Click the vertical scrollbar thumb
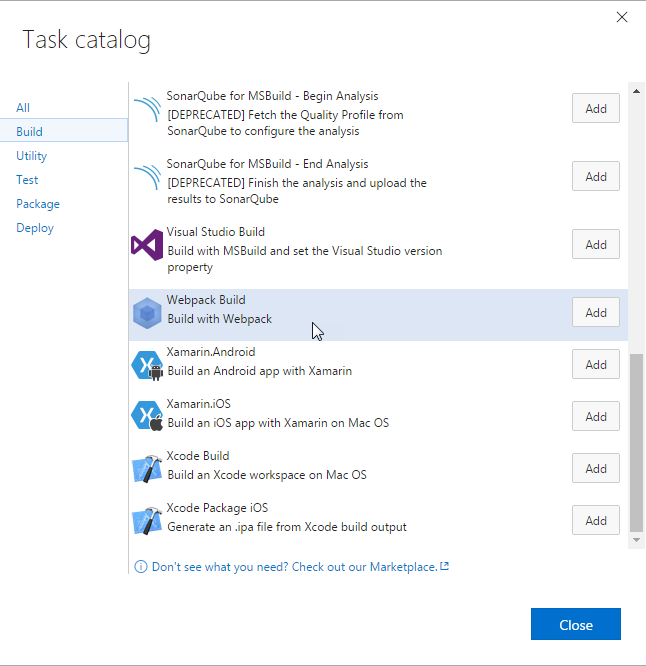This screenshot has width=646, height=666. click(x=636, y=443)
